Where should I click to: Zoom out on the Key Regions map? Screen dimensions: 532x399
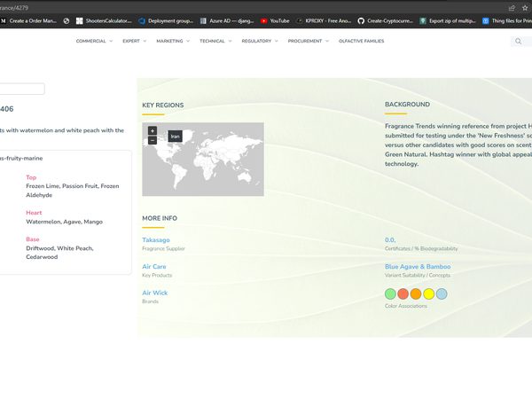coord(153,140)
